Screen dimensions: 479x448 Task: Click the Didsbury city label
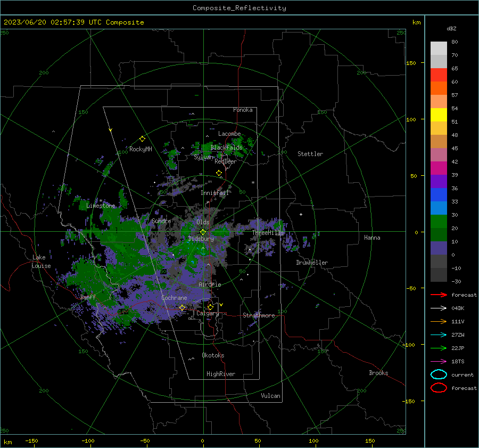click(201, 239)
